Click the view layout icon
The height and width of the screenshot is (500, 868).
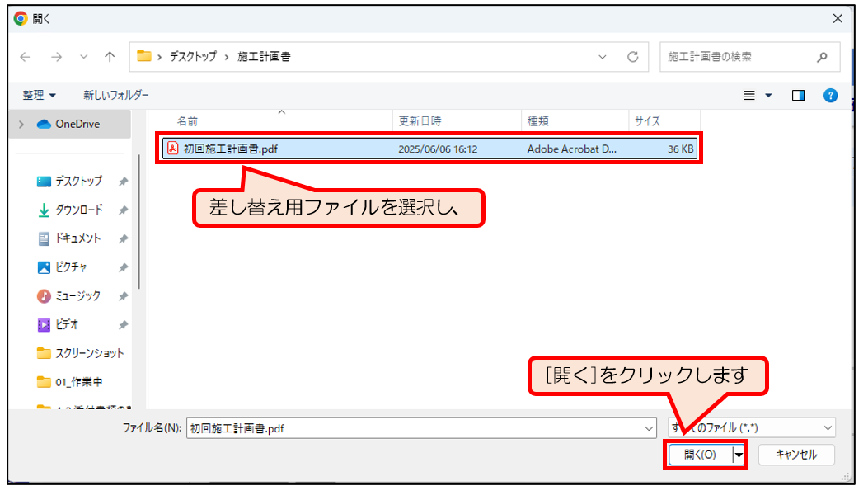tap(749, 96)
